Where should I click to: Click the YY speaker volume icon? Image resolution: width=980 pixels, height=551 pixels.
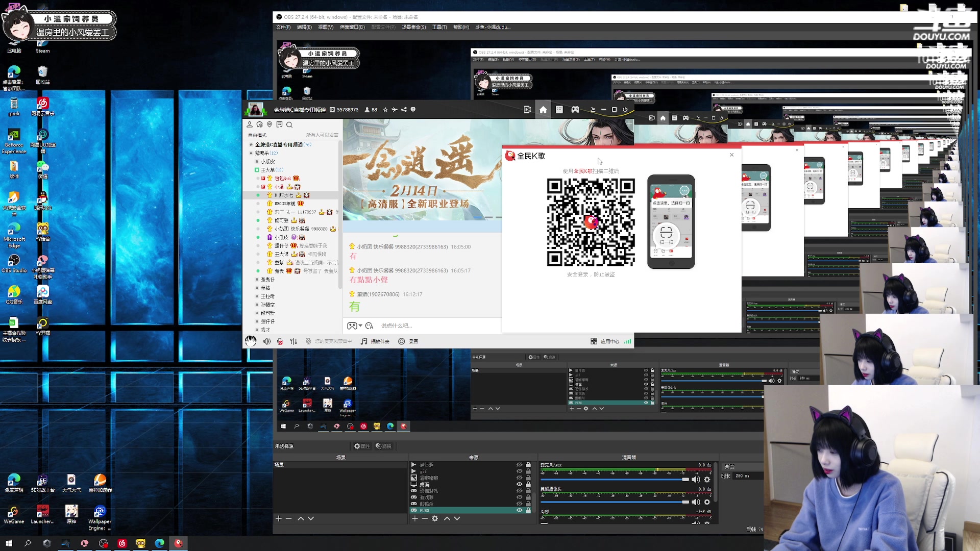[267, 341]
